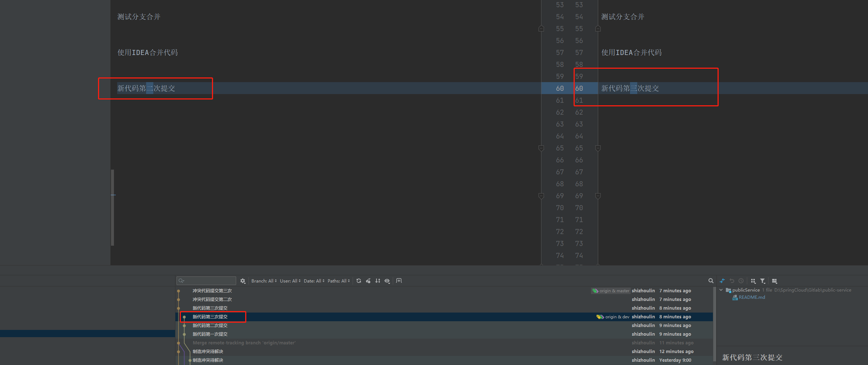The height and width of the screenshot is (365, 868).
Task: Click the fold marker at line 69 right gutter
Action: pos(598,196)
